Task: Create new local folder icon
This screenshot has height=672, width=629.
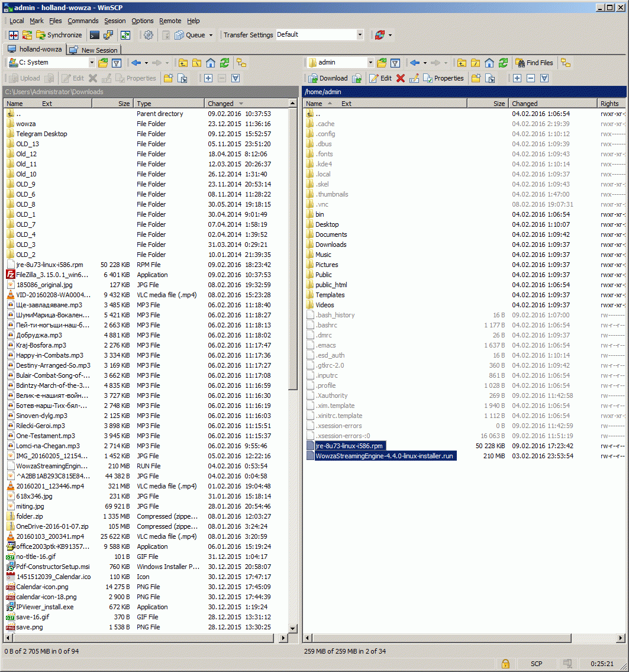Action: point(169,78)
